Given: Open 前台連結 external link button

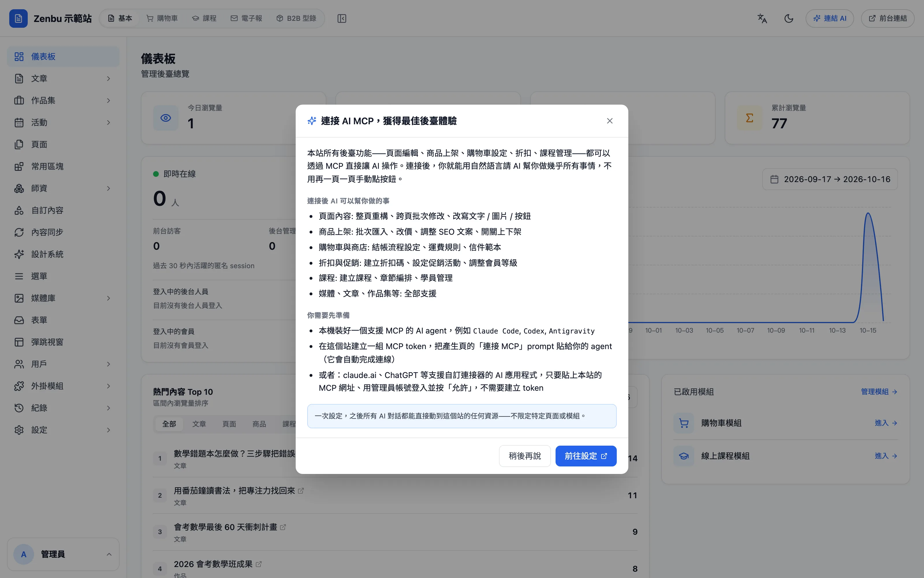Looking at the screenshot, I should click(x=887, y=18).
